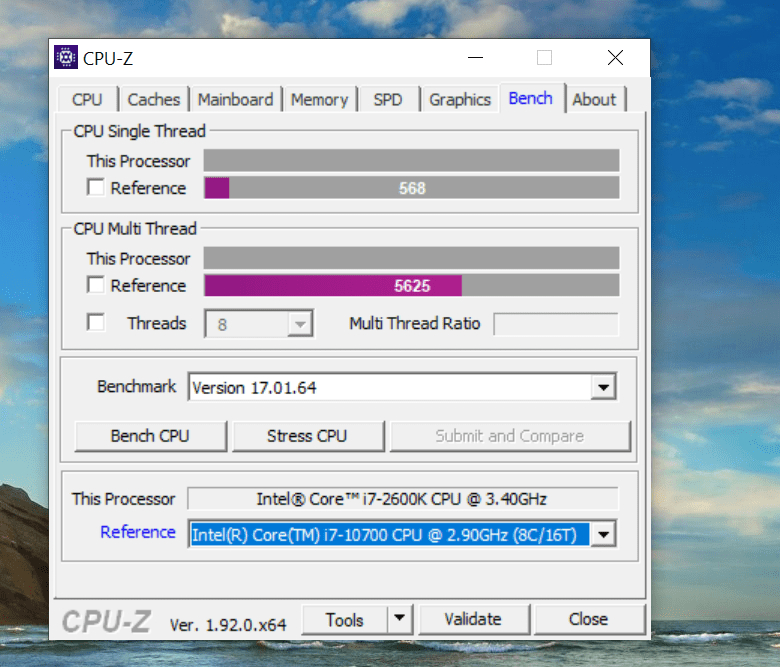780x667 pixels.
Task: Expand the Tools dropdown arrow
Action: (399, 620)
